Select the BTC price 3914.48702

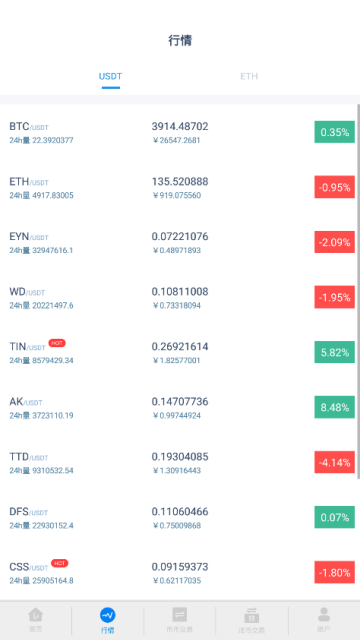click(x=180, y=127)
